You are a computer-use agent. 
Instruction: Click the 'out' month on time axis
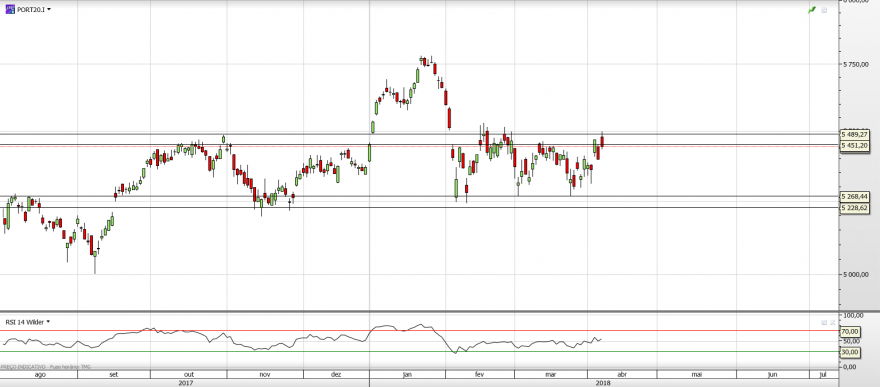189,374
